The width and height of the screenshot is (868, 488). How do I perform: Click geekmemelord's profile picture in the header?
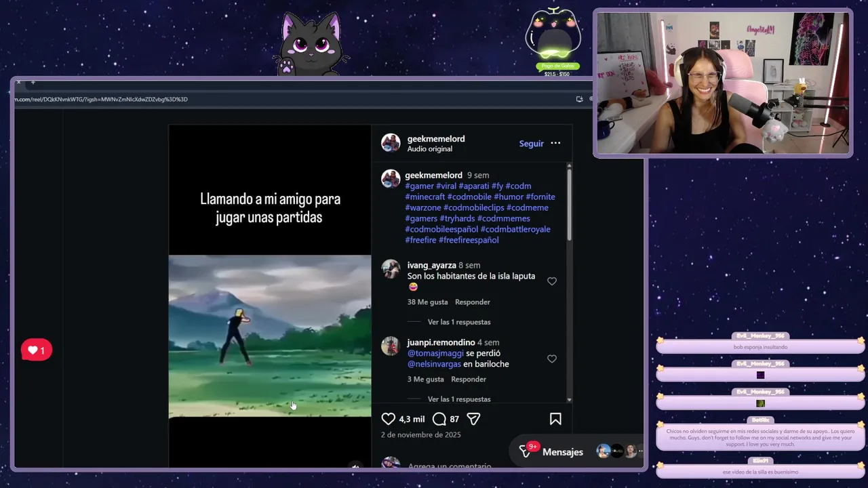point(391,143)
